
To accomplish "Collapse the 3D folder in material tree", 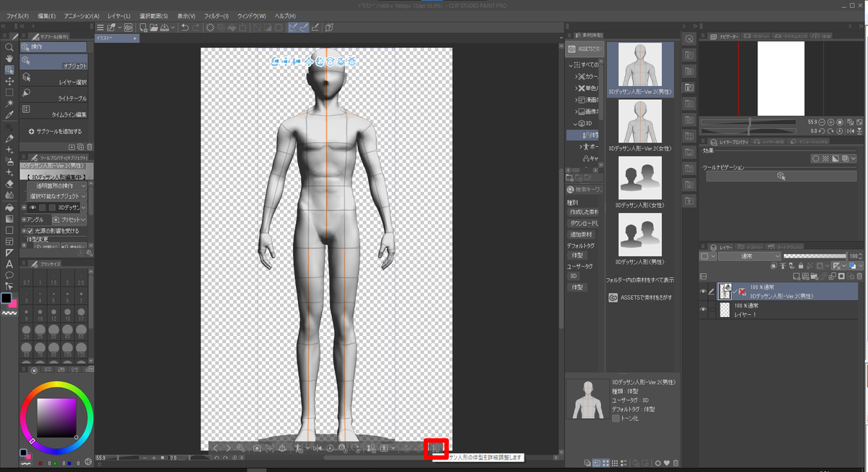I will [x=576, y=123].
